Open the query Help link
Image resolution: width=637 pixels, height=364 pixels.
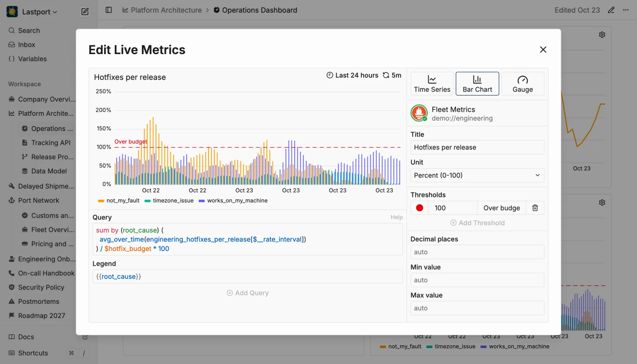pyautogui.click(x=397, y=217)
